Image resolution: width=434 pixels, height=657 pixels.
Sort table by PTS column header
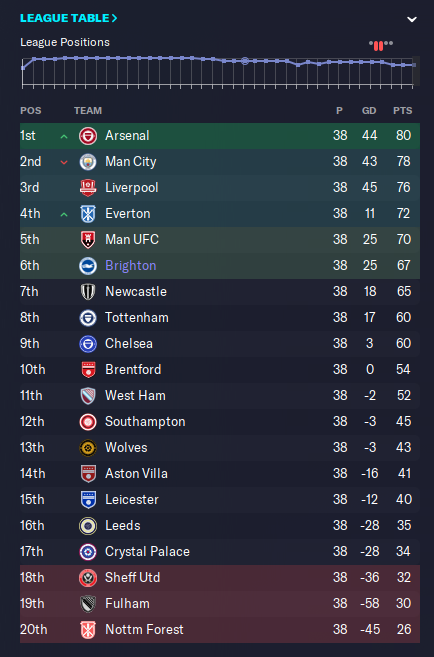403,111
